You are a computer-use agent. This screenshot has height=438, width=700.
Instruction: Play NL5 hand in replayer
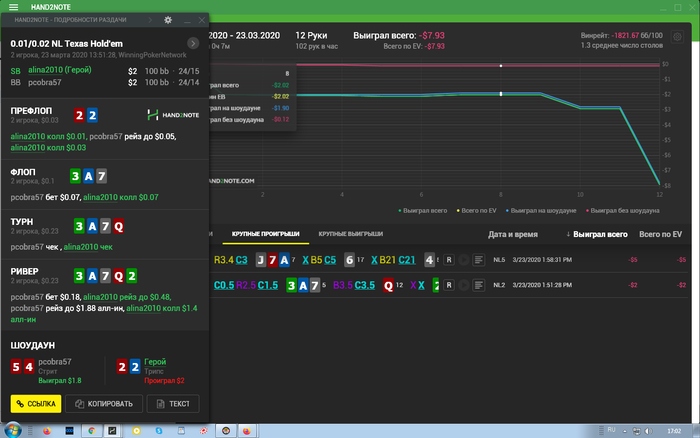464,259
